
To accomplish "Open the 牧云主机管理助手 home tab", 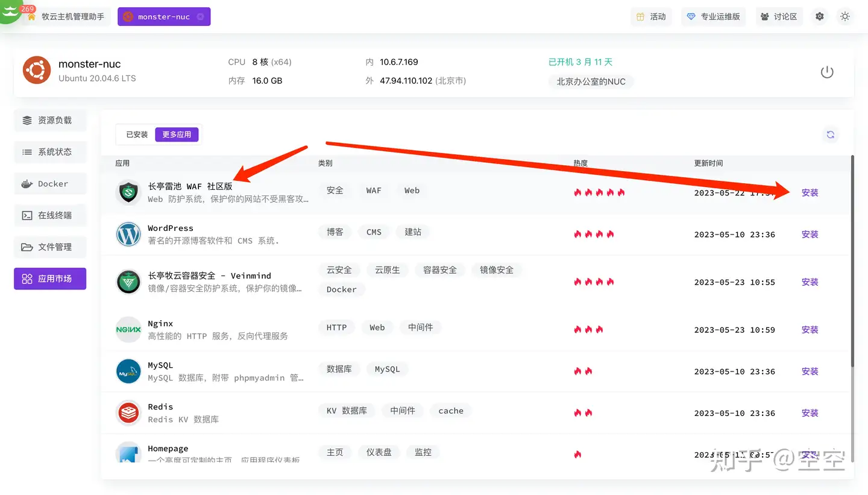I will pos(66,17).
